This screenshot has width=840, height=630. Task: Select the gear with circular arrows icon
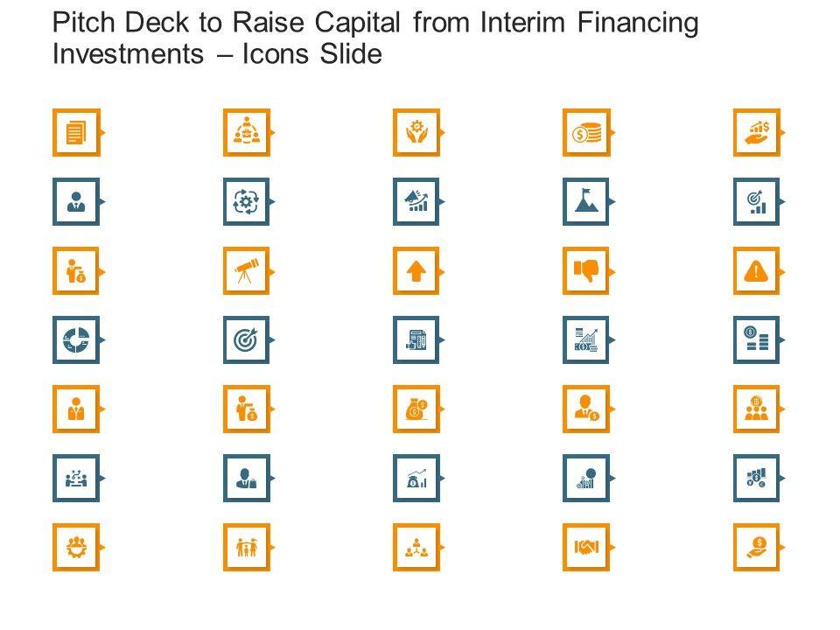pos(247,201)
